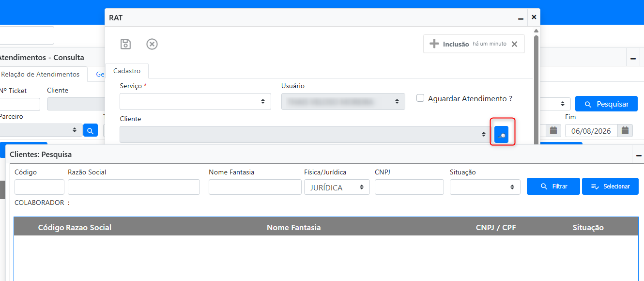This screenshot has width=644, height=281.
Task: Open the dropdown left of Pesquisar button
Action: pos(555,104)
